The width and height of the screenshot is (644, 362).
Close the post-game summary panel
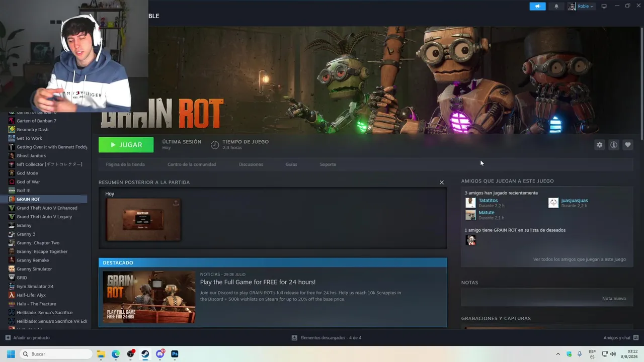click(x=442, y=183)
